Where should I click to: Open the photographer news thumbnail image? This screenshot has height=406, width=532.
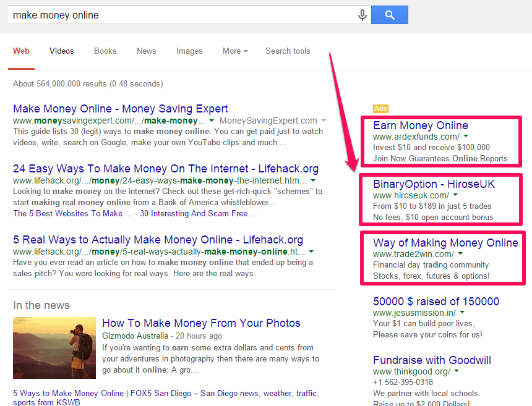point(54,347)
